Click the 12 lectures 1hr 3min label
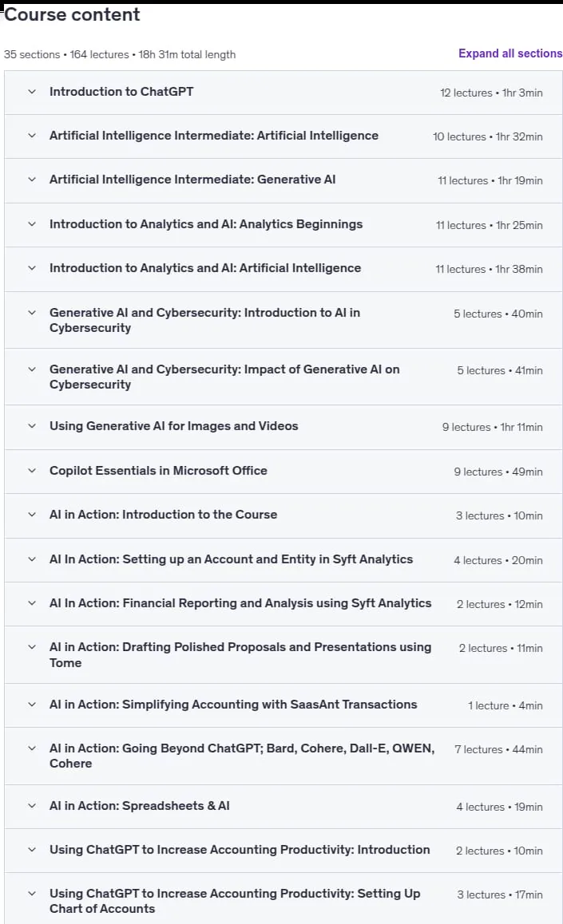This screenshot has width=563, height=924. (492, 93)
